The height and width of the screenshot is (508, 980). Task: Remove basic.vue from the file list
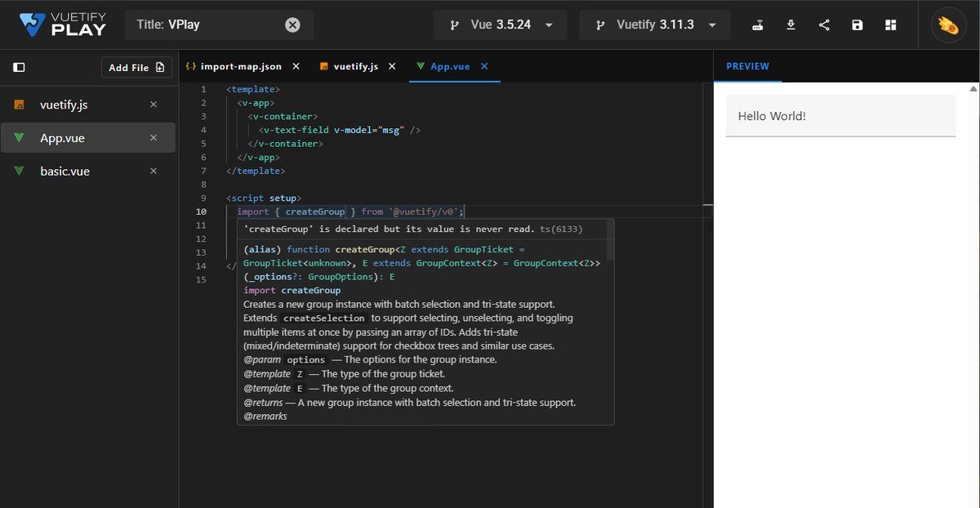(x=154, y=171)
